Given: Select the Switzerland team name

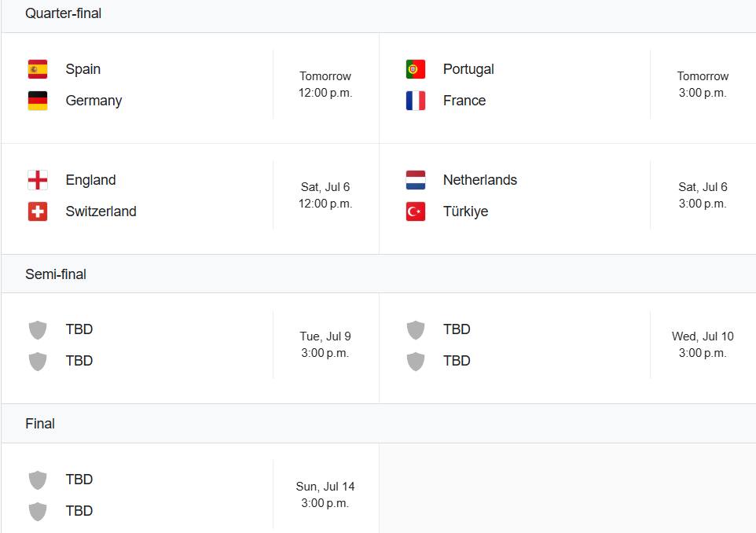Looking at the screenshot, I should click(101, 211).
